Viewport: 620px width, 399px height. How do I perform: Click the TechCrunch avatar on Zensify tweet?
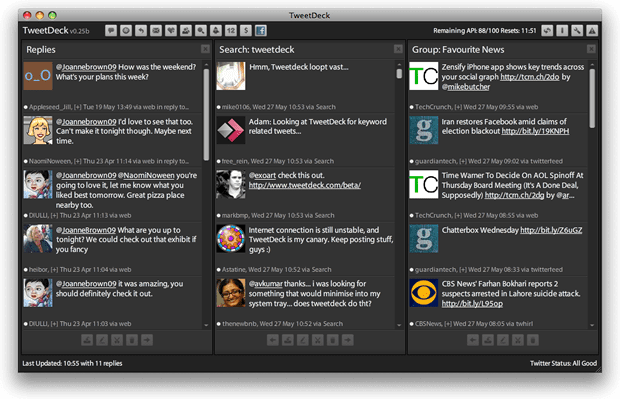coord(424,76)
